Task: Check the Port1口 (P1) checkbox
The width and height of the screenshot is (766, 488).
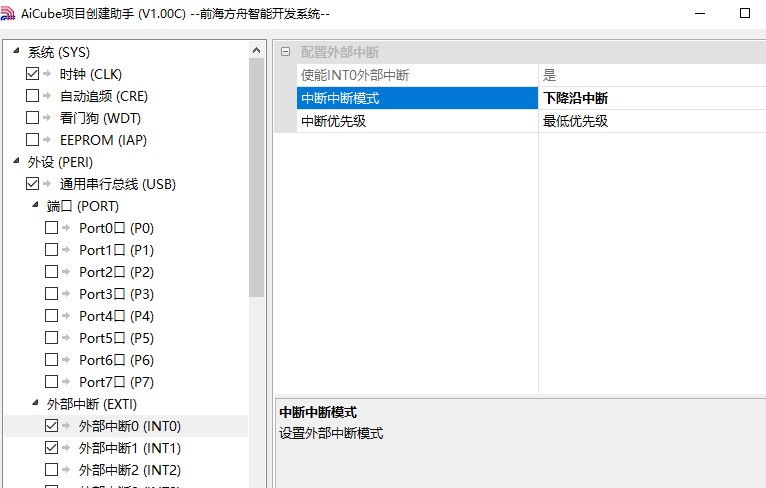Action: [x=51, y=250]
